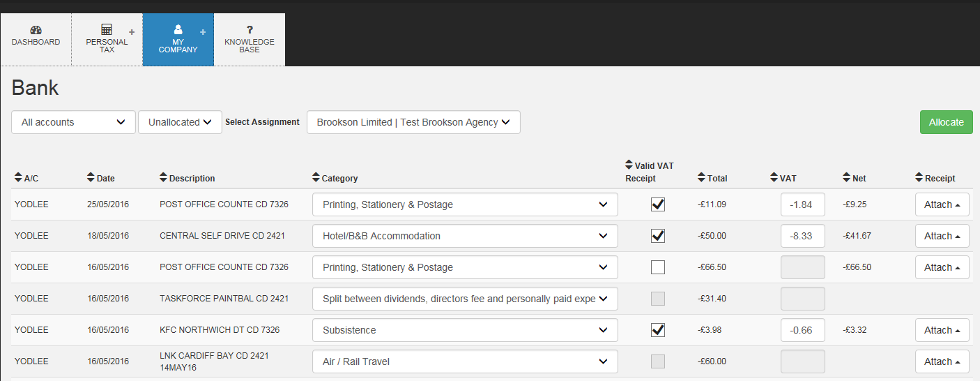Screen dimensions: 980x381
Task: Sort by Category column arrows
Action: (316, 178)
